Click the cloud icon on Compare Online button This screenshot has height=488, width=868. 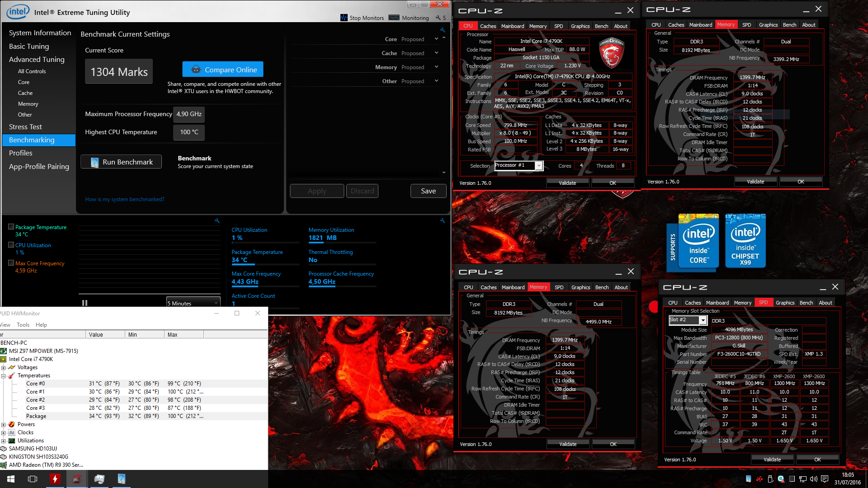196,70
